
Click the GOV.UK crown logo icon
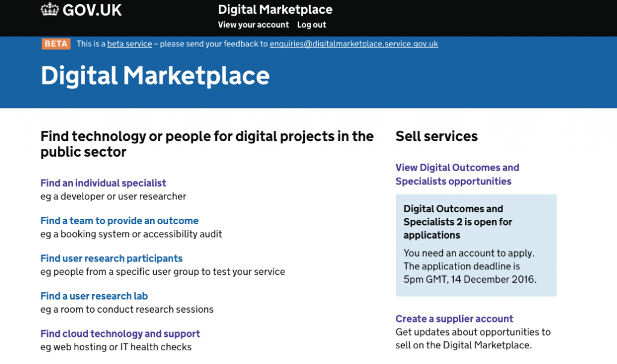click(x=49, y=10)
